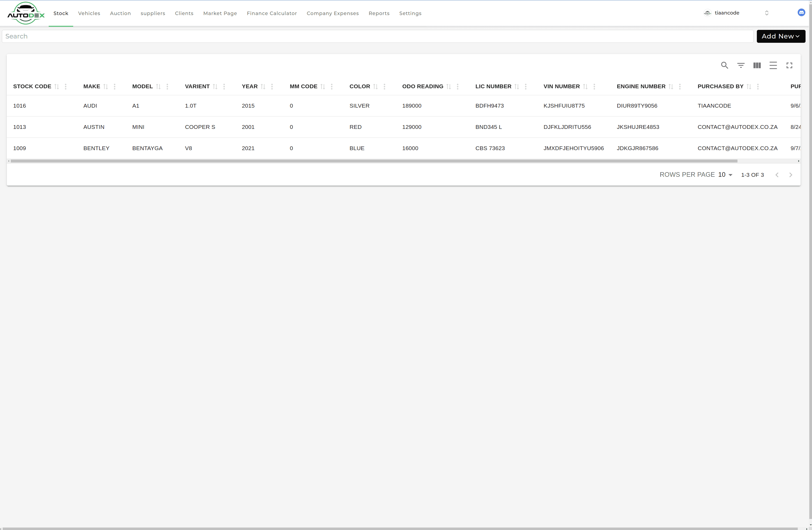This screenshot has height=530, width=812.
Task: Open Varient column actions menu
Action: [x=224, y=87]
